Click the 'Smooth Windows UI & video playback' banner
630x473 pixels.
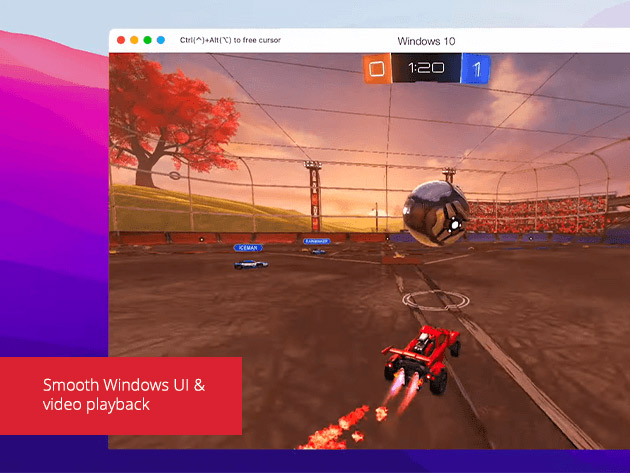(121, 396)
